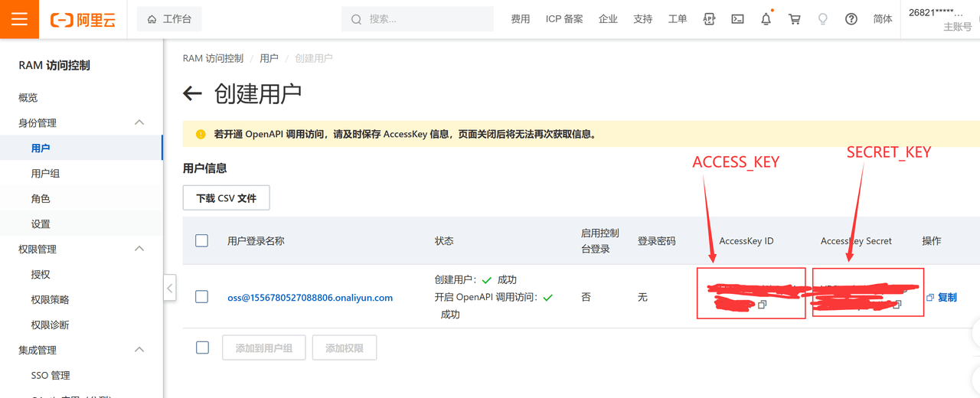
Task: Open the oss@1556780527088806.onaliyun.com user link
Action: coord(310,298)
